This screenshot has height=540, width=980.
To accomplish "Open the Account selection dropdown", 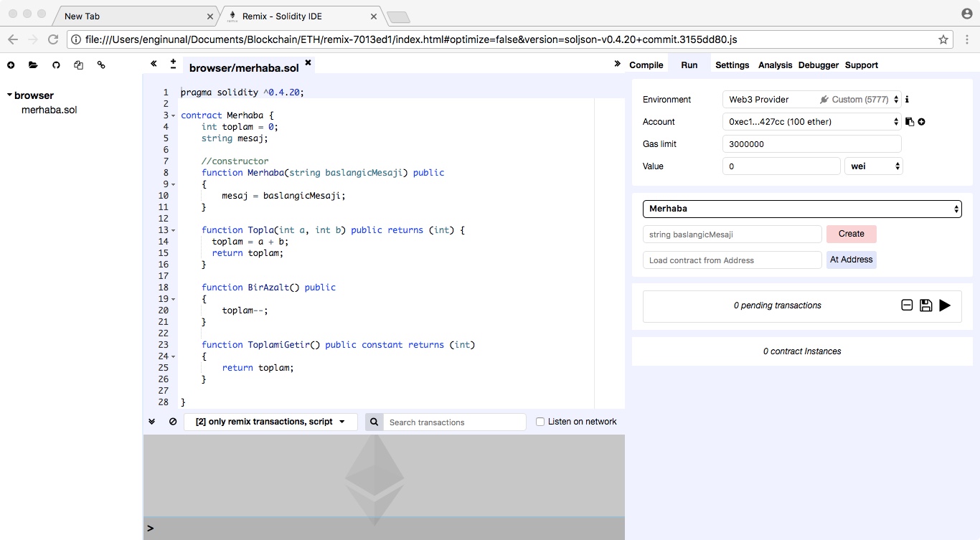I will pyautogui.click(x=811, y=122).
